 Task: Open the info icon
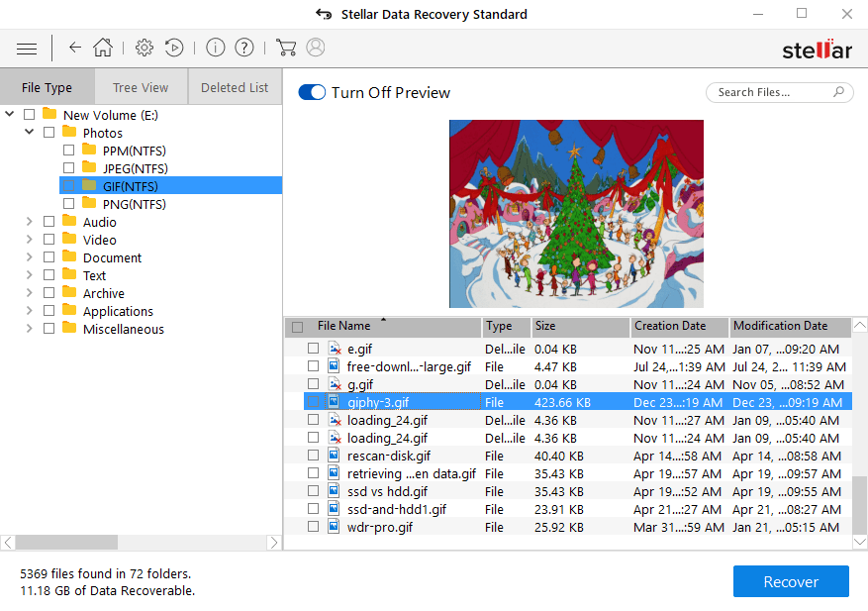pyautogui.click(x=215, y=48)
